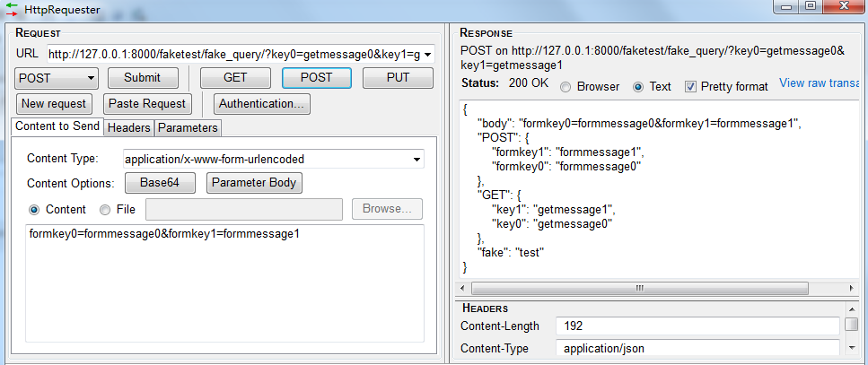
Task: Select the Text view radio button
Action: click(x=639, y=87)
